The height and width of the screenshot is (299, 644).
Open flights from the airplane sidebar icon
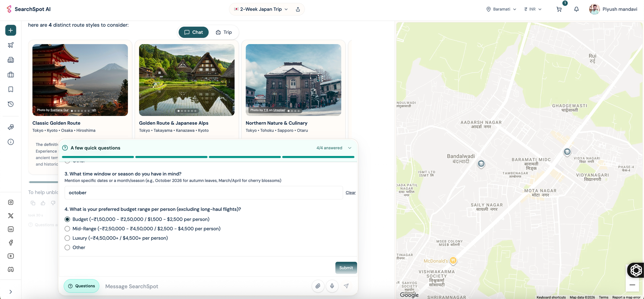tap(11, 45)
